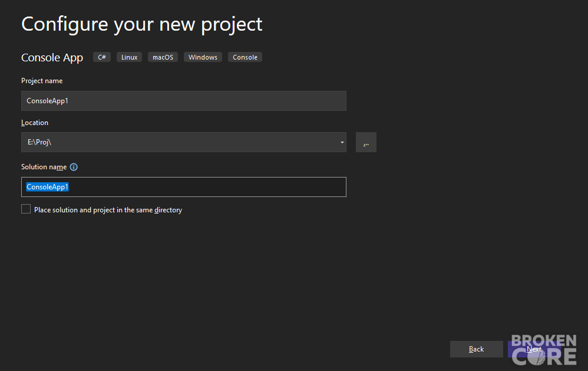Click the Location label
Viewport: 588px width, 371px height.
(35, 123)
